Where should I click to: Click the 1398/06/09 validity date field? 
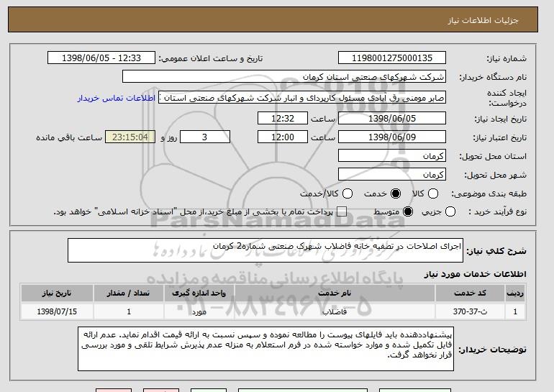coord(392,137)
